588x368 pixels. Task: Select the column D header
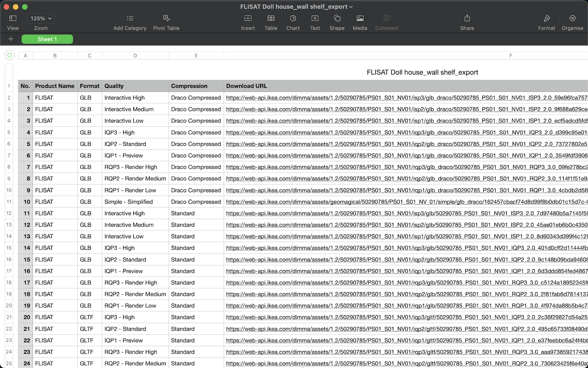point(135,56)
